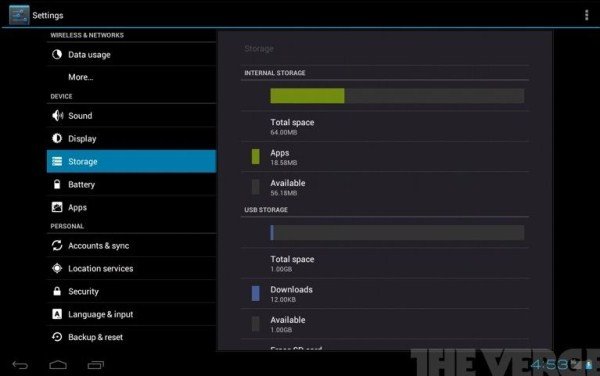Click the Location services target icon
Image resolution: width=600 pixels, height=376 pixels.
pos(57,268)
